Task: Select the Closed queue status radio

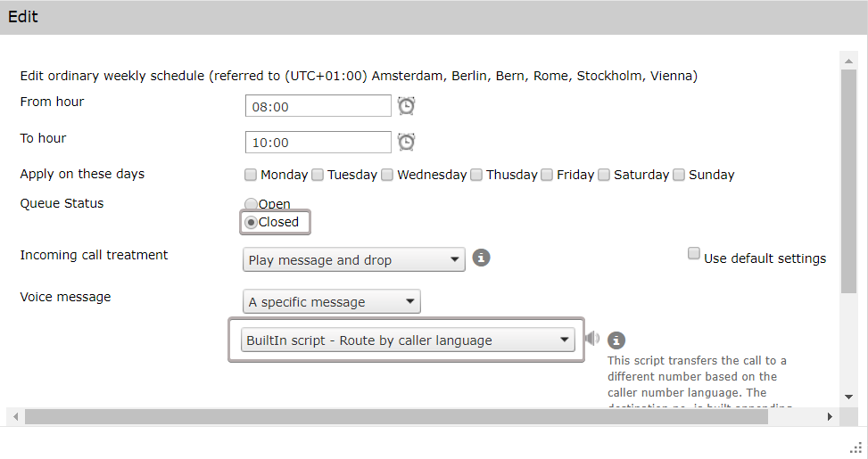Action: [x=252, y=222]
